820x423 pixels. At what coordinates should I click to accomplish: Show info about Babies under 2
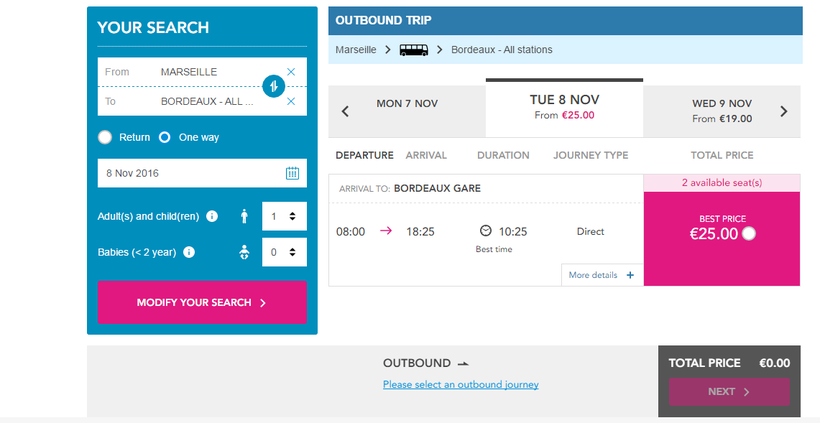189,253
